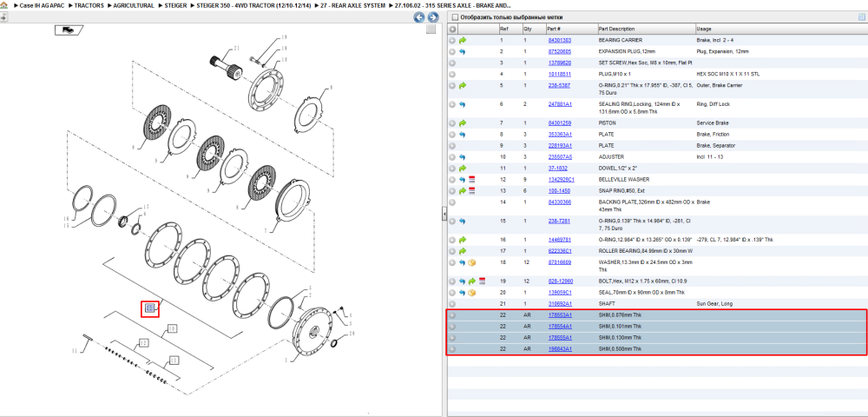Click blue arrow icon on EXPANSION PLUG row
Viewport: 868px width, 417px height.
point(463,51)
